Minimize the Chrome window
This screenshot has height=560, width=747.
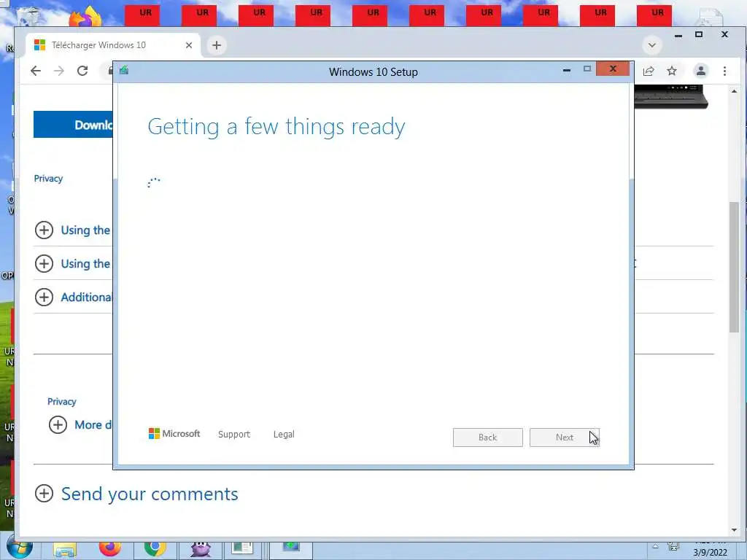(x=678, y=35)
